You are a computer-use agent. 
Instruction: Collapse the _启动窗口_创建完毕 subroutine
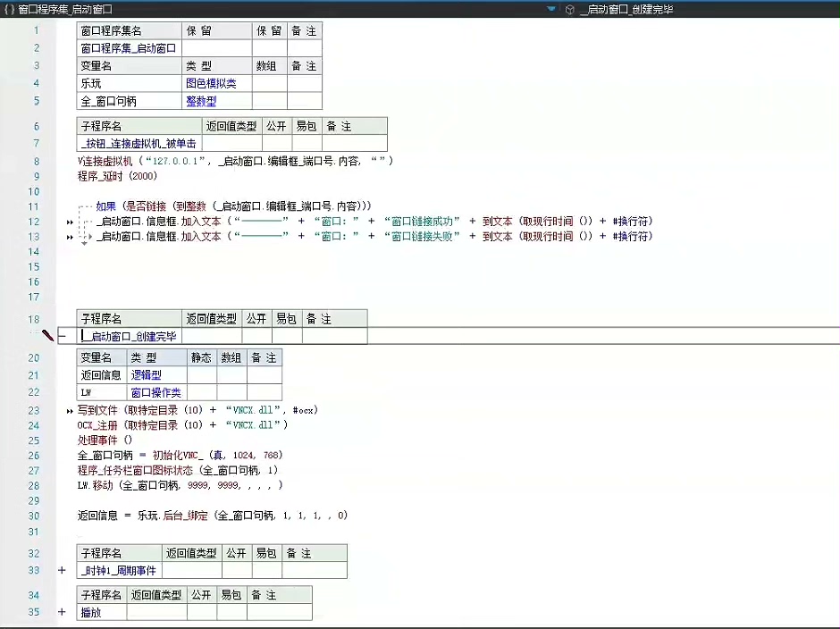(x=62, y=336)
